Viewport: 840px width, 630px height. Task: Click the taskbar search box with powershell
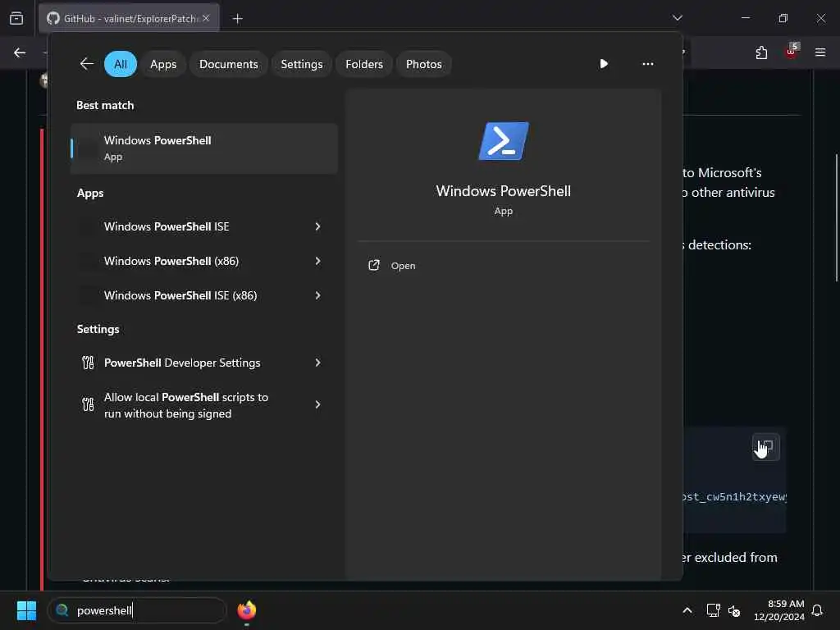[137, 610]
